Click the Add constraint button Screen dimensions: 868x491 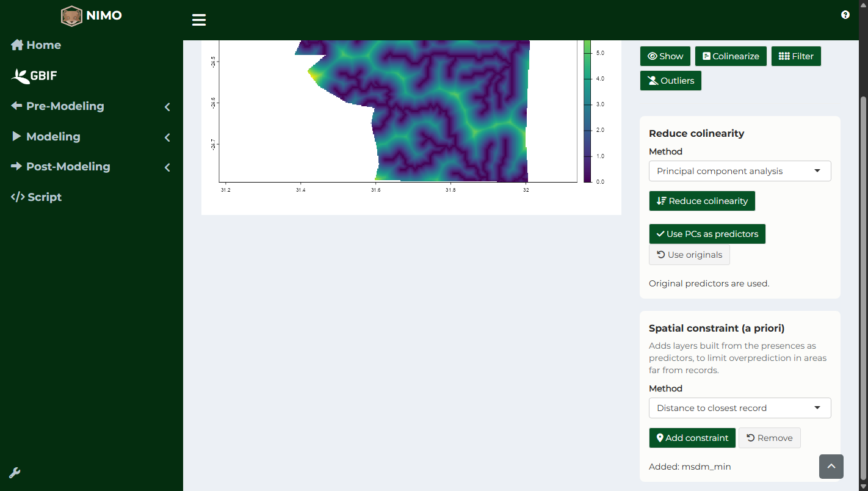tap(692, 438)
